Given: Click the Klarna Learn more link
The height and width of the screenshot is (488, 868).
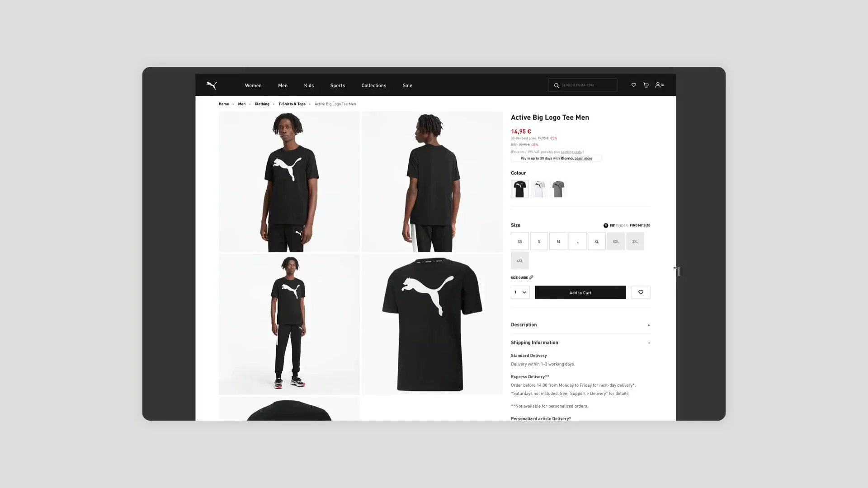Looking at the screenshot, I should click(584, 158).
